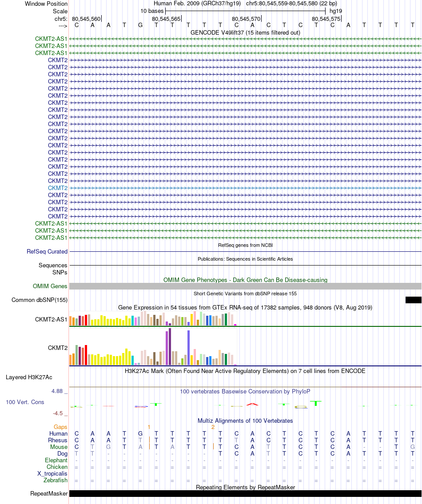
Task: Select the OMIM Genes track label
Action: 50,286
